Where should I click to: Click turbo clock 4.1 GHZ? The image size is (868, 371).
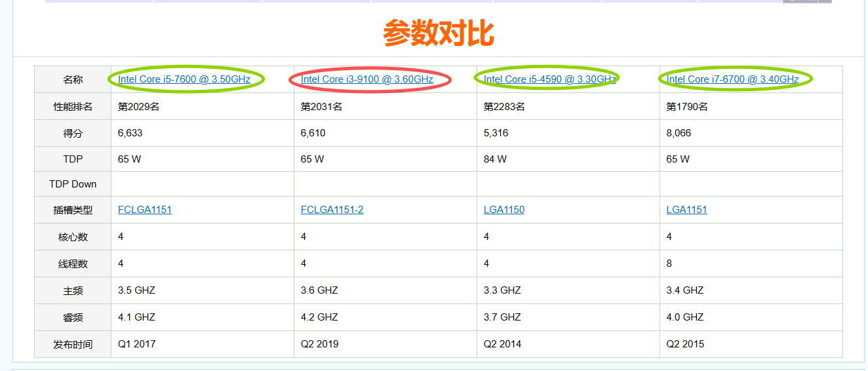pyautogui.click(x=136, y=317)
